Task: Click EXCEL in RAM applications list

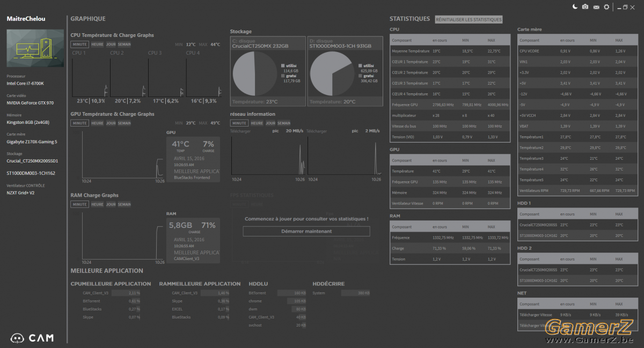Action: coord(177,309)
